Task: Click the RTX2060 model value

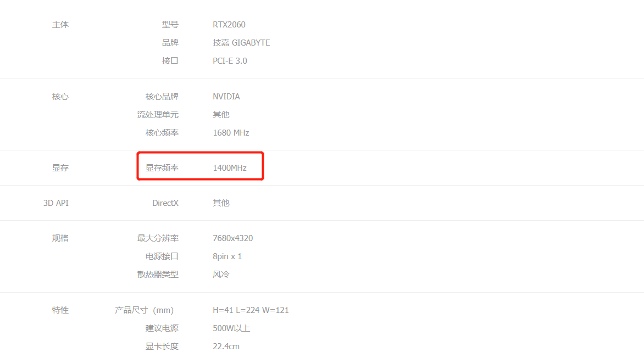Action: pos(229,25)
